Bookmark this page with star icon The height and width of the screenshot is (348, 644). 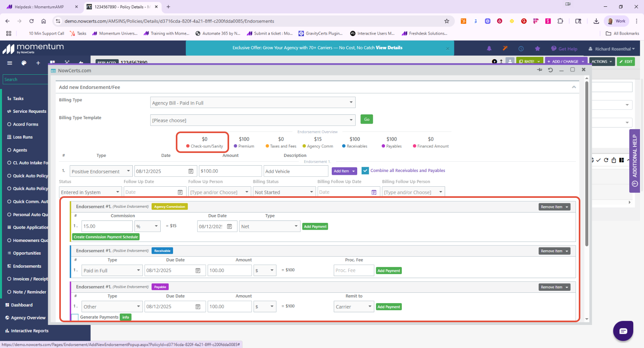click(447, 21)
